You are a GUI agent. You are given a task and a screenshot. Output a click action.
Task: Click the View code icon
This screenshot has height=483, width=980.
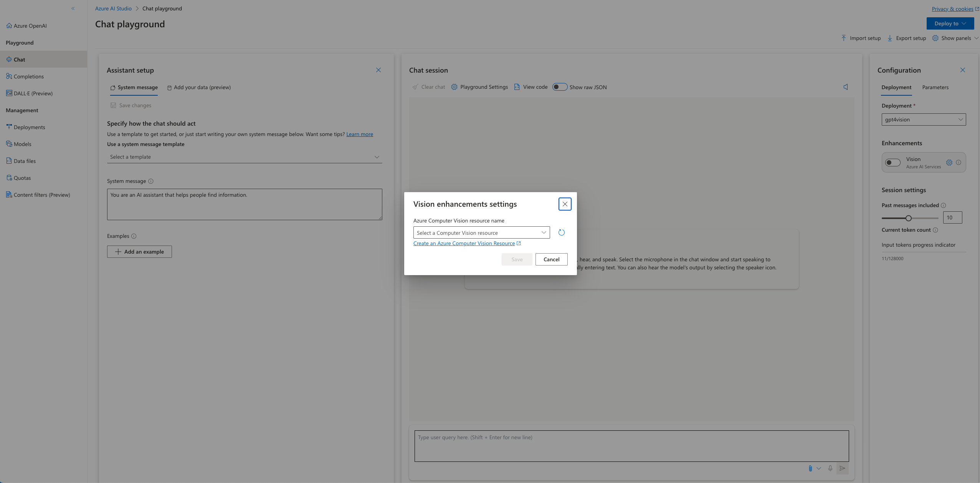click(x=516, y=87)
